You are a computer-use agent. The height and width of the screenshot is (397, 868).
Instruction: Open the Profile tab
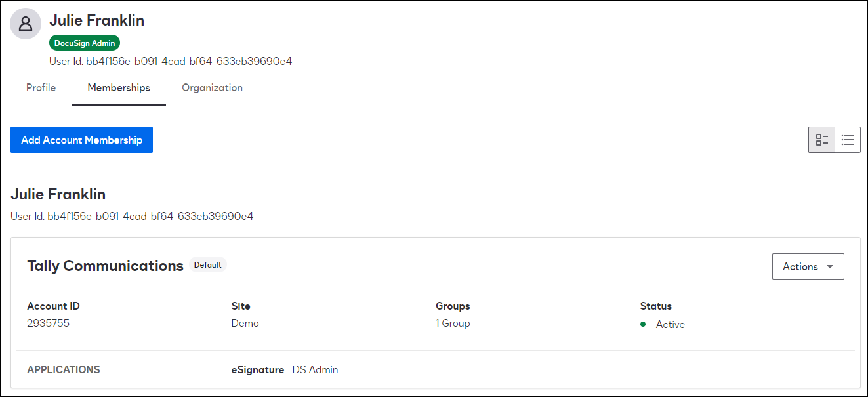click(41, 88)
